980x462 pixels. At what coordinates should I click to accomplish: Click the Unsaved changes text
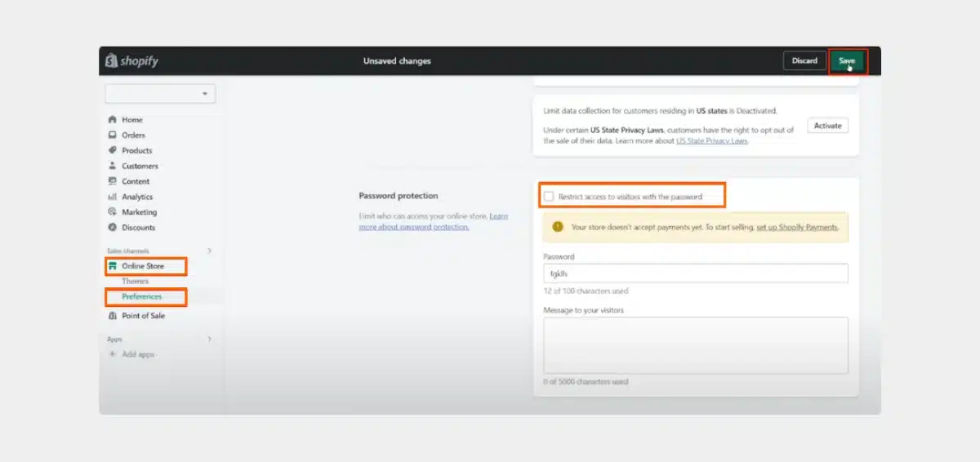coord(397,61)
